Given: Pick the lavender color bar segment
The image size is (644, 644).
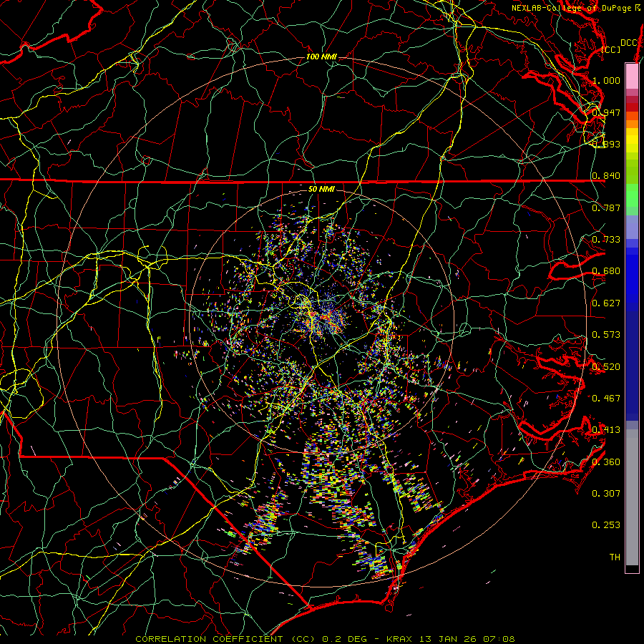Looking at the screenshot, I should [x=632, y=227].
